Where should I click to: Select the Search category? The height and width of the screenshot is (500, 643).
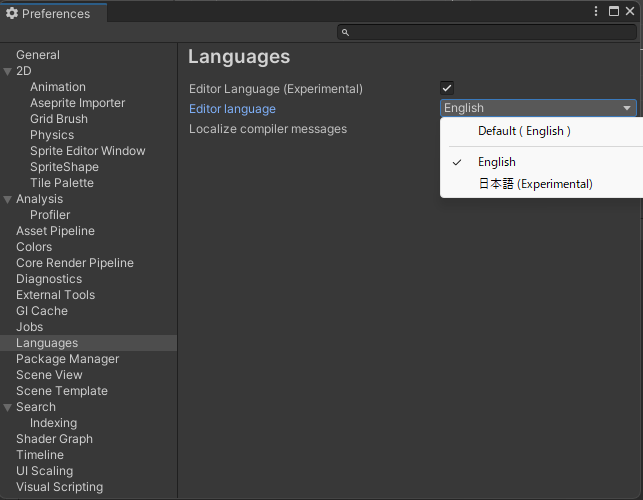coord(36,407)
